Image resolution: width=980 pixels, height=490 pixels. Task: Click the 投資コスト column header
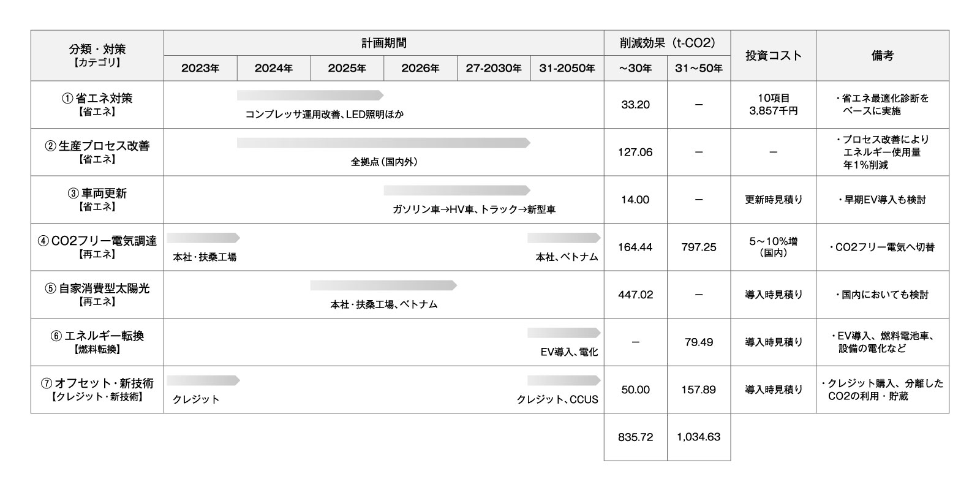[x=773, y=55]
